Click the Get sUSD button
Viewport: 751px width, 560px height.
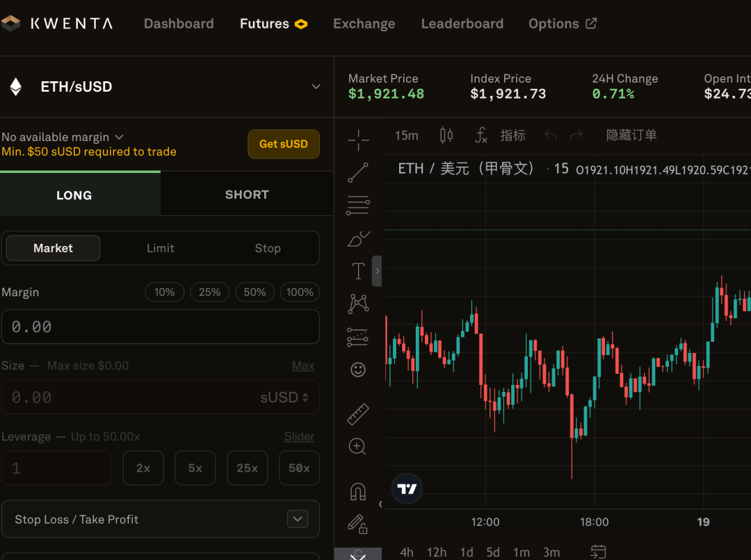click(283, 144)
